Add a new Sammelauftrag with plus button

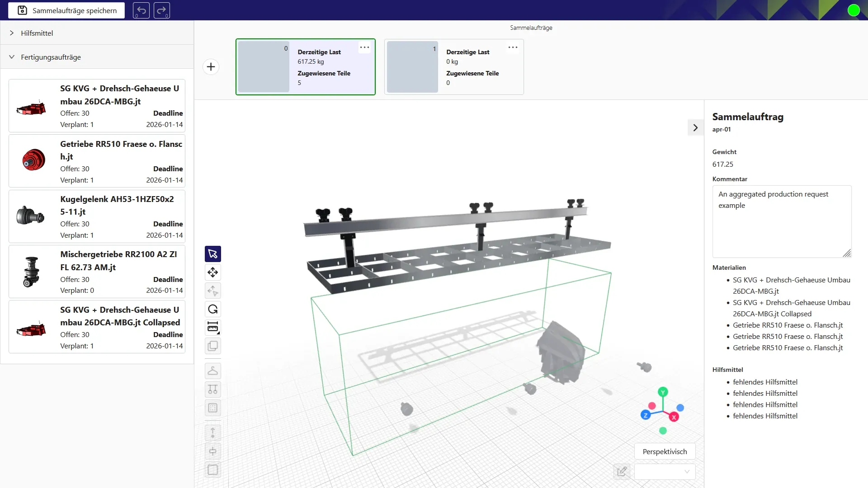pos(211,67)
